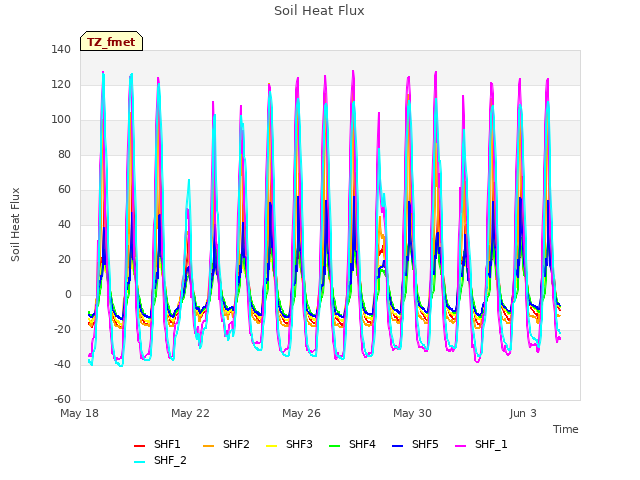Click the green SHF4 legend marker
The height and width of the screenshot is (480, 640).
coord(334,446)
